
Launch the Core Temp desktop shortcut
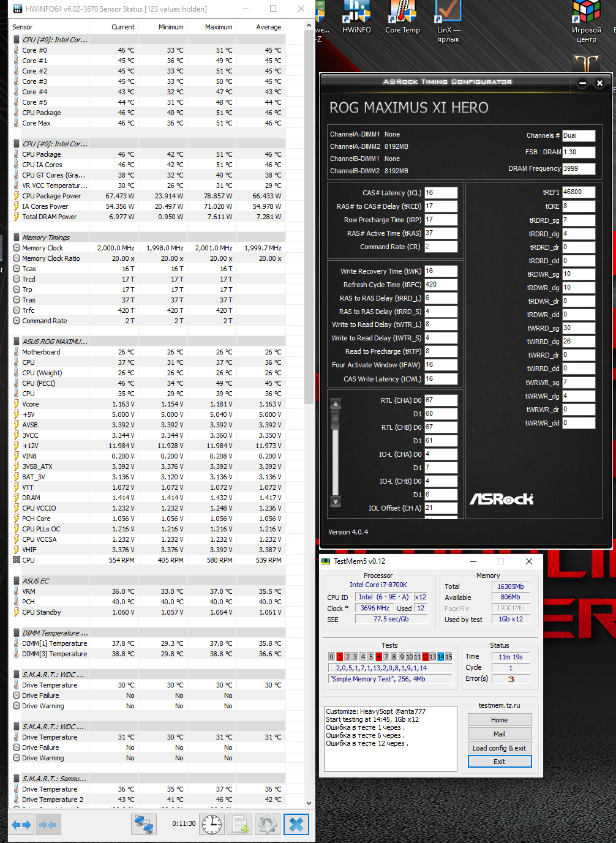402,17
